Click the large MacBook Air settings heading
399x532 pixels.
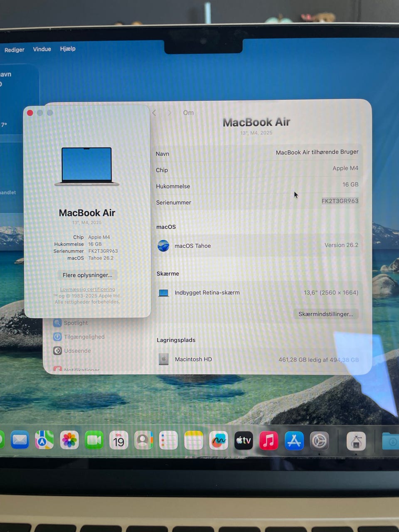click(x=256, y=122)
